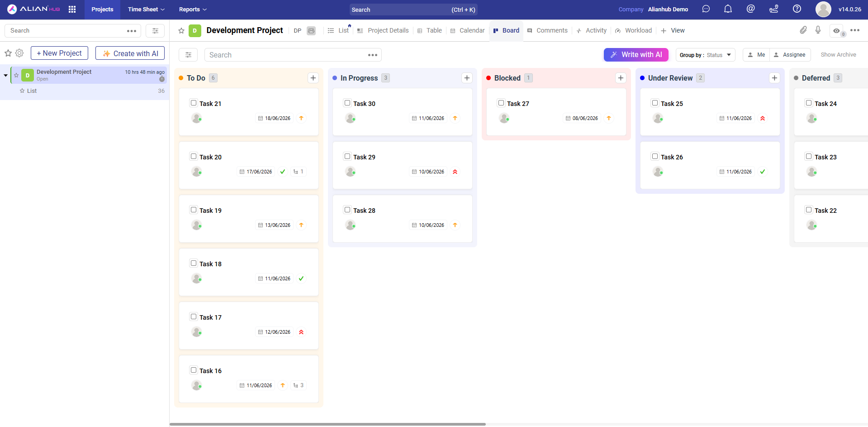Click the sidebar favorites star icon
868x427 pixels.
click(x=8, y=53)
